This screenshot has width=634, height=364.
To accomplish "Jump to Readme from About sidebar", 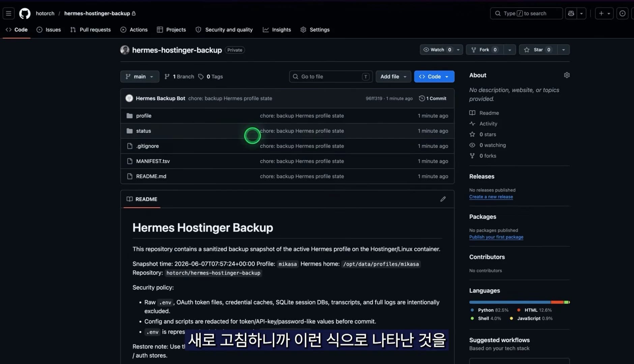I will [x=484, y=113].
